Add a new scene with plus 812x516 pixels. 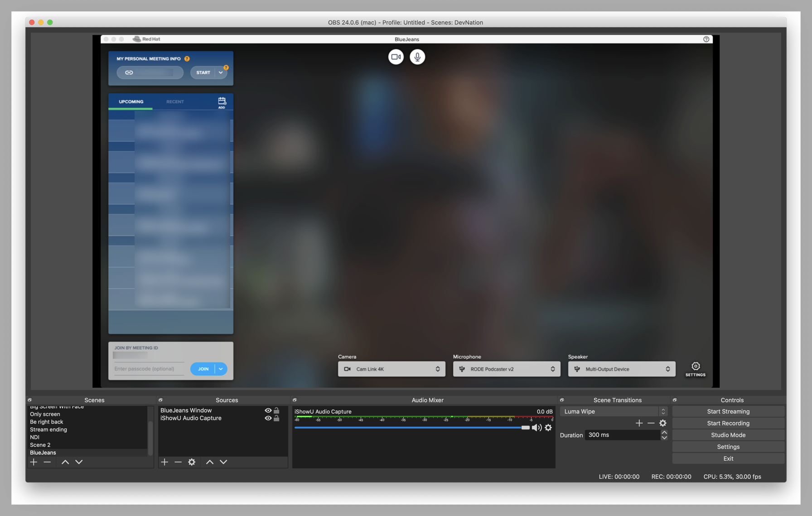(34, 462)
